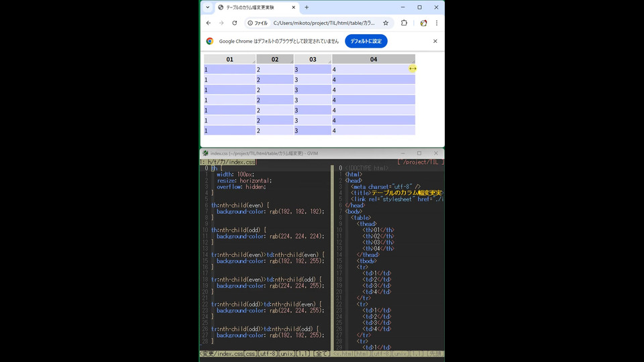
Task: Click the 01 table column header
Action: pos(229,59)
